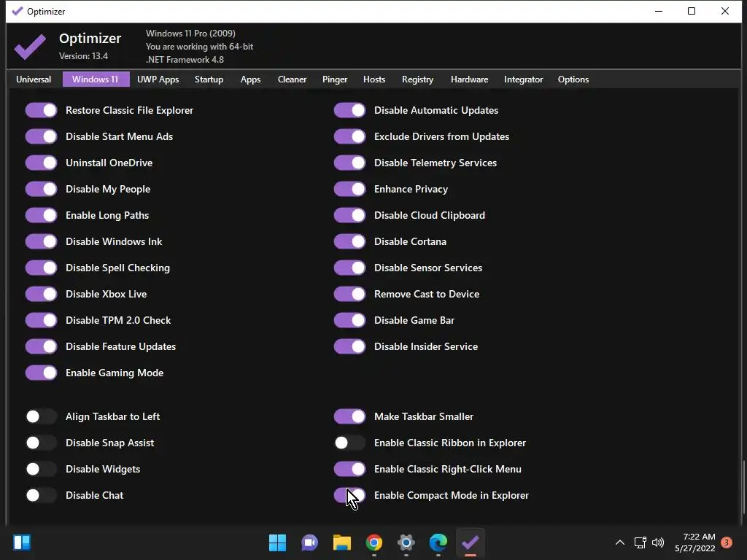Image resolution: width=747 pixels, height=560 pixels.
Task: Toggle Disable Spell Checking switch
Action: [42, 268]
